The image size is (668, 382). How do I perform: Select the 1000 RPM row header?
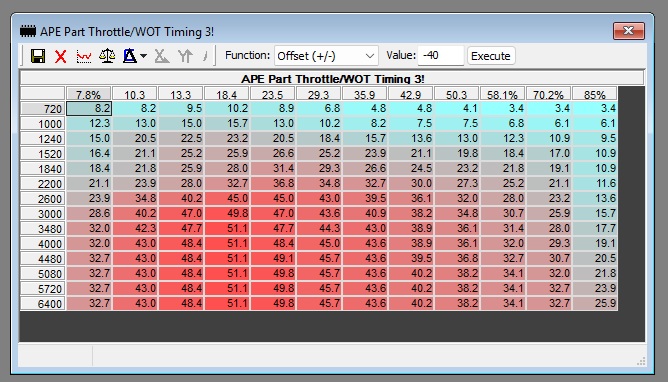tap(43, 124)
